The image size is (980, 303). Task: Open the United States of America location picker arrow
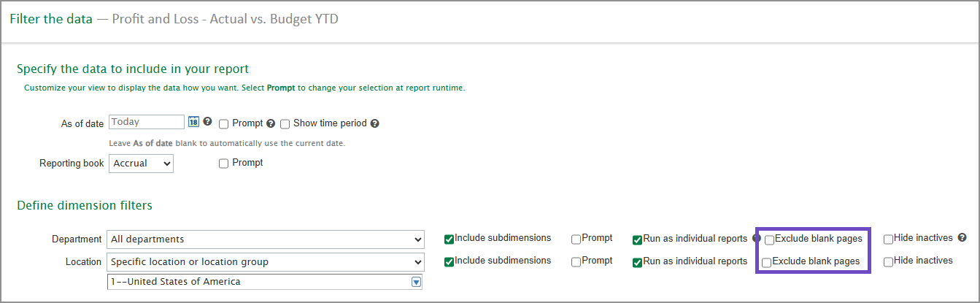(x=416, y=282)
